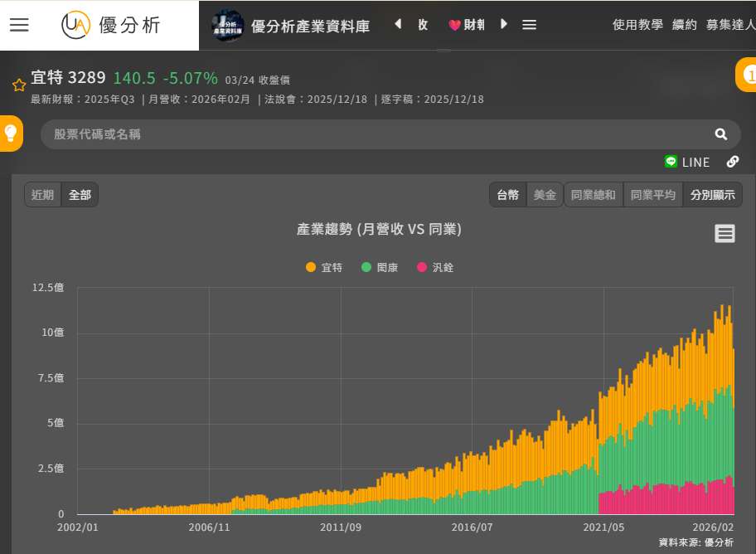Switch to the 同業總和 view
Image resolution: width=756 pixels, height=554 pixels.
594,195
